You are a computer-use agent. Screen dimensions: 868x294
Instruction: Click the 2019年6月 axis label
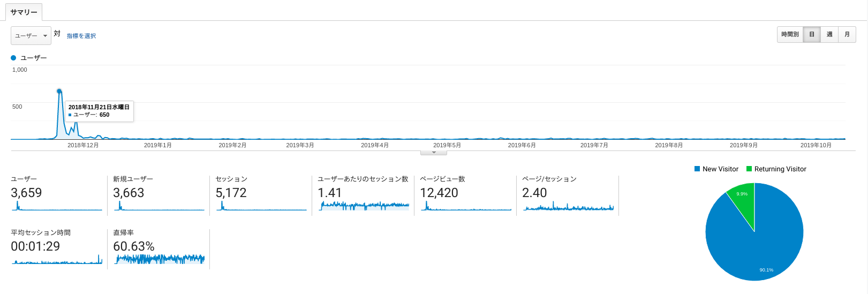pyautogui.click(x=522, y=145)
